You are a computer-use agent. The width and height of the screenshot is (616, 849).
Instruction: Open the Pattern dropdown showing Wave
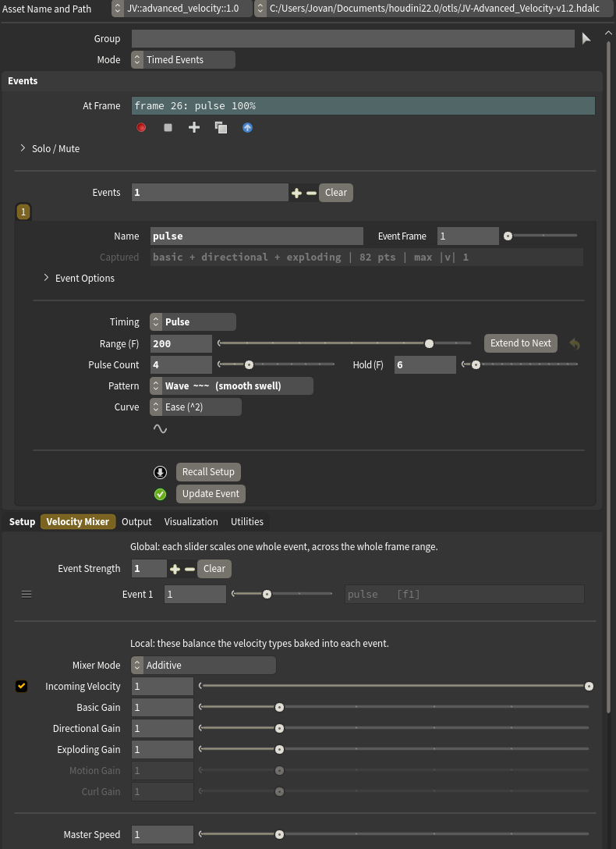click(x=231, y=385)
